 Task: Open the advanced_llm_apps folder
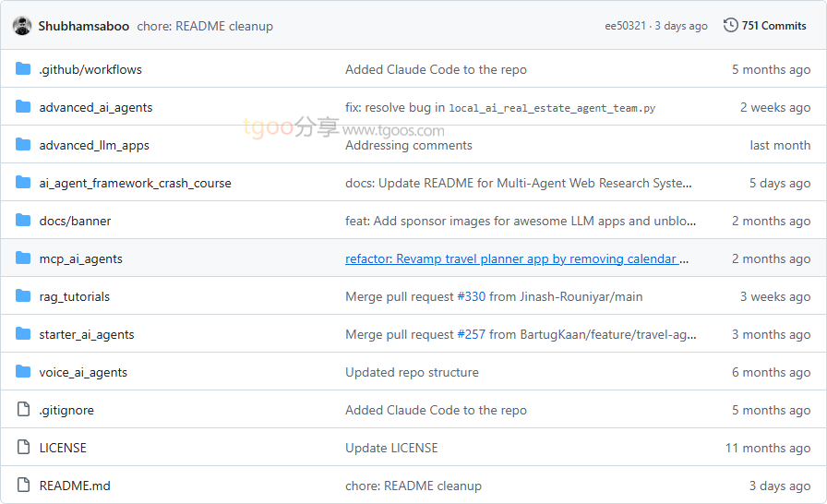tap(94, 145)
